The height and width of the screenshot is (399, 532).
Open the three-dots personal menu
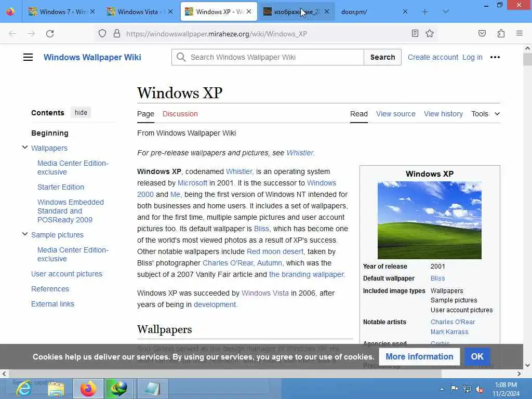click(x=495, y=57)
